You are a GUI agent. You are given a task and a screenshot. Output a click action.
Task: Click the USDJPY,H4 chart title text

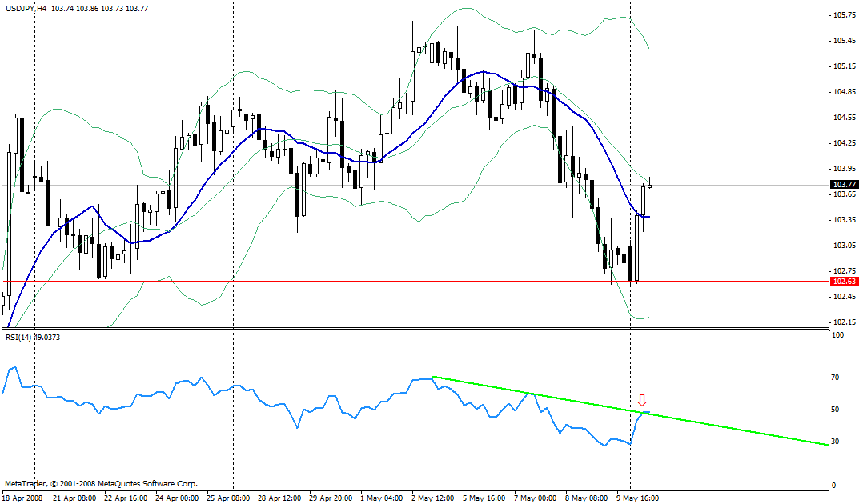coord(25,7)
